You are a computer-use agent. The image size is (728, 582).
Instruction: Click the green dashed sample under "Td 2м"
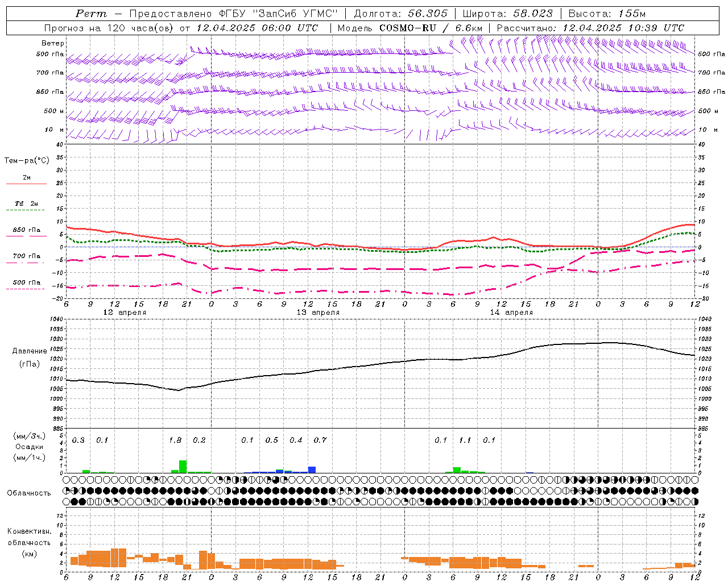(25, 210)
